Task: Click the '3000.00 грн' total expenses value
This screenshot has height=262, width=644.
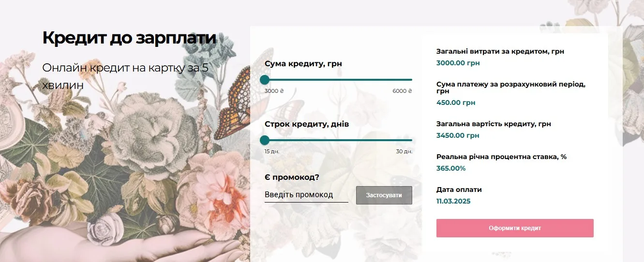Action: 458,63
